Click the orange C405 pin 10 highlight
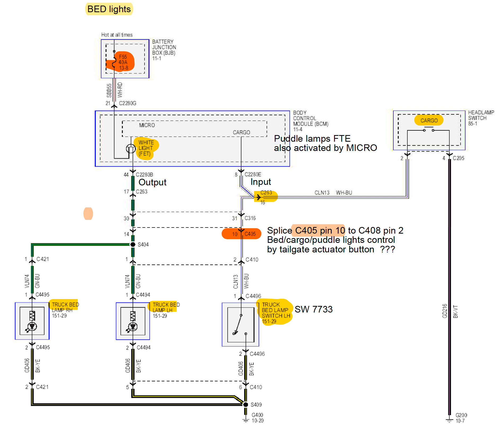Viewport: 504px width, 437px height. pos(241,234)
